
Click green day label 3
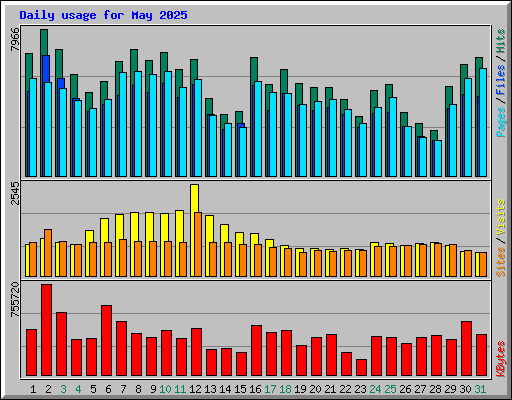[63, 389]
